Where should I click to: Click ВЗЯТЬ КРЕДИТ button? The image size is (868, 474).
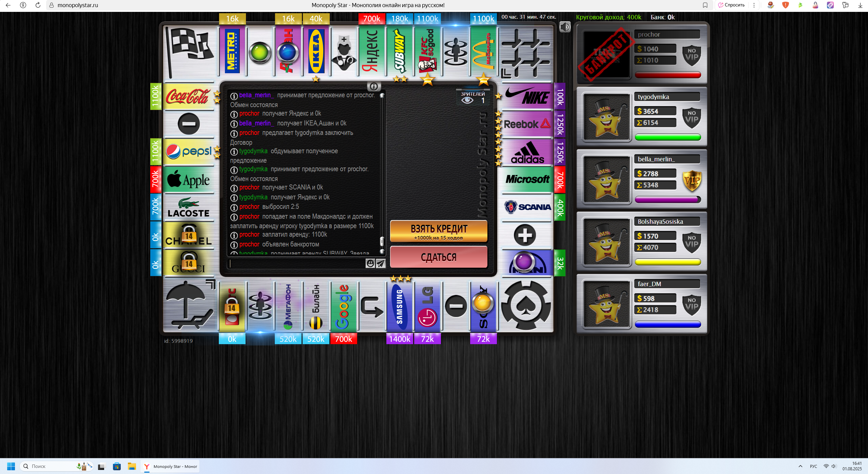point(439,231)
